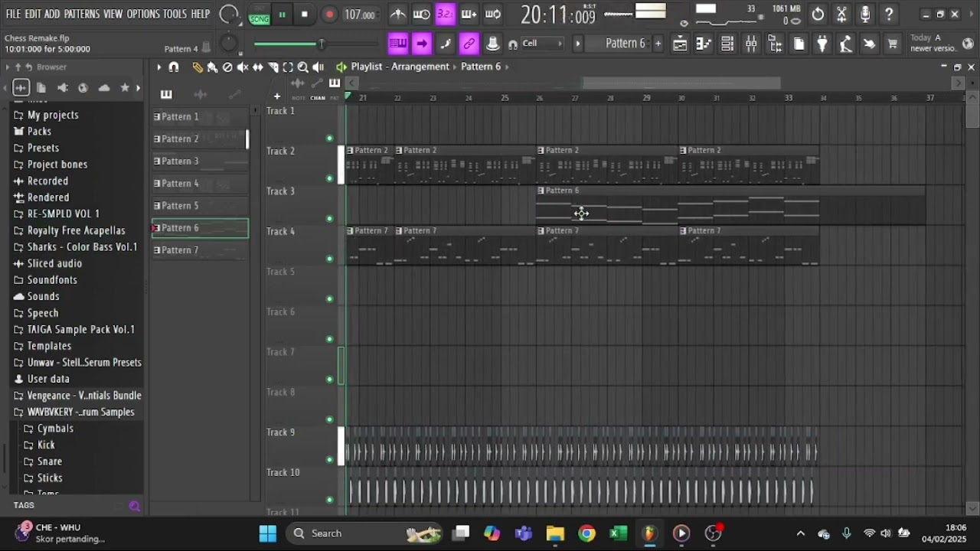Open the Pattern 6 selector dropdown

click(x=626, y=44)
